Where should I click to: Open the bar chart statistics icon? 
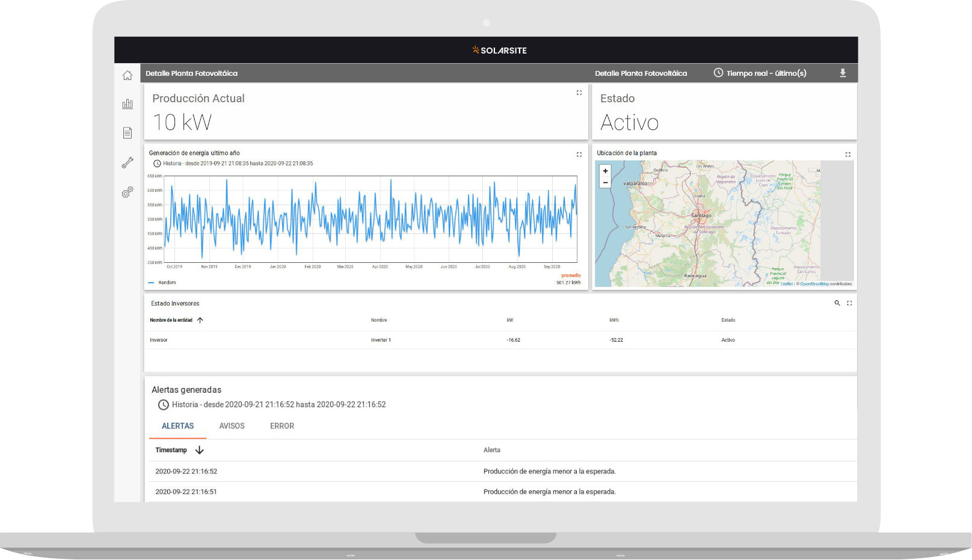pos(128,104)
